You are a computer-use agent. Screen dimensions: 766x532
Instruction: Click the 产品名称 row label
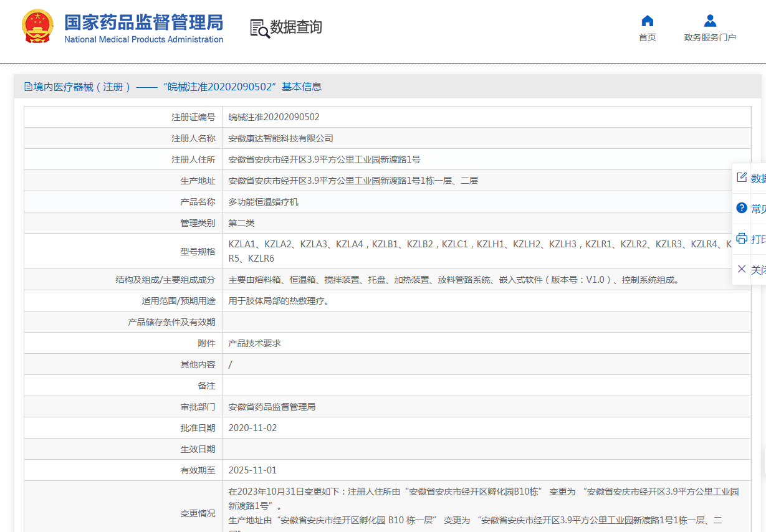click(198, 202)
